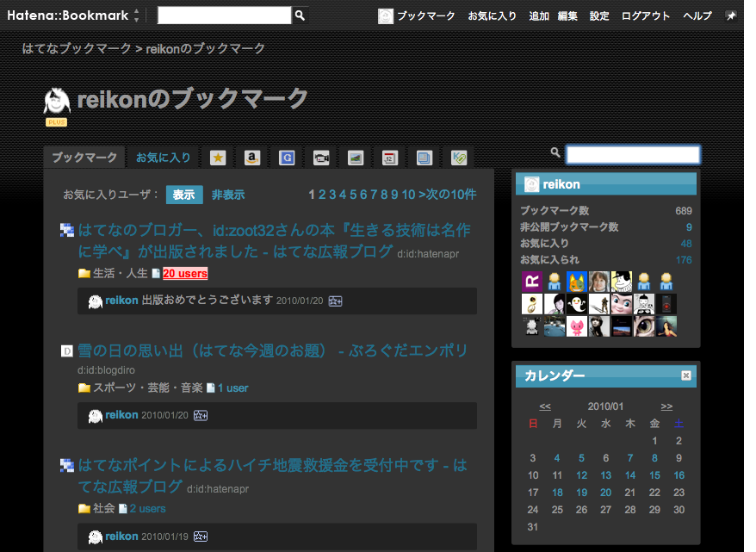Click the お気に入り count 48
Image resolution: width=756 pixels, height=552 pixels.
[686, 244]
